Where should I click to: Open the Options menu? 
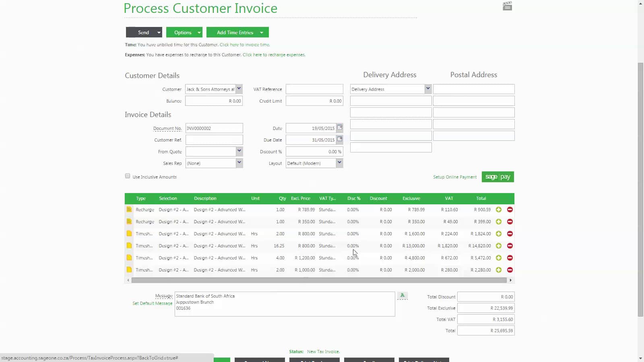tap(184, 32)
